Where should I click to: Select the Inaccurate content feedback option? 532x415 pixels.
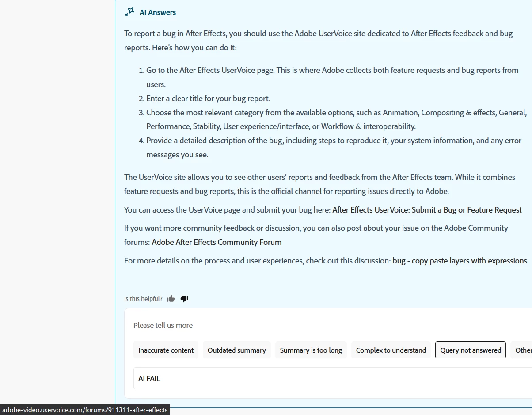(x=166, y=350)
